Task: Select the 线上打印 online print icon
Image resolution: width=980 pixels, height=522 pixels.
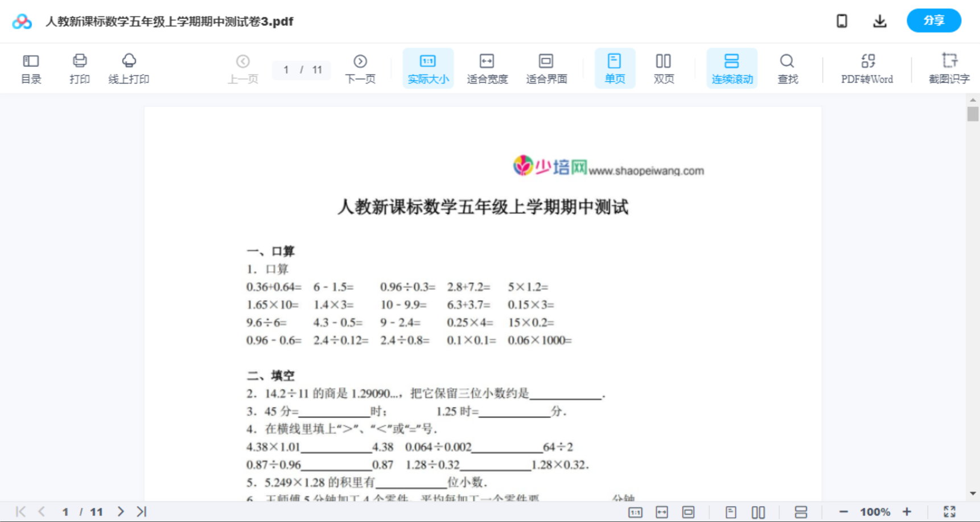Action: (x=129, y=68)
